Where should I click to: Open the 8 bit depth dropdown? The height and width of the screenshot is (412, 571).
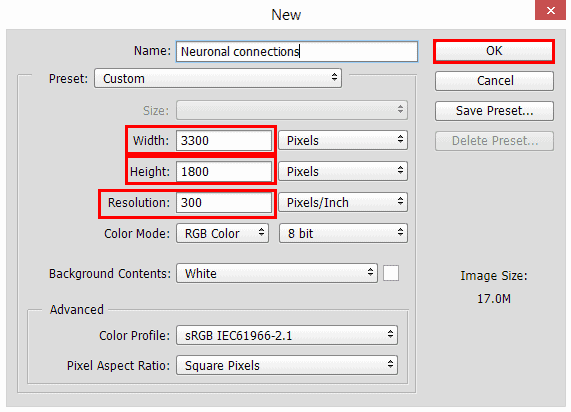[x=343, y=234]
